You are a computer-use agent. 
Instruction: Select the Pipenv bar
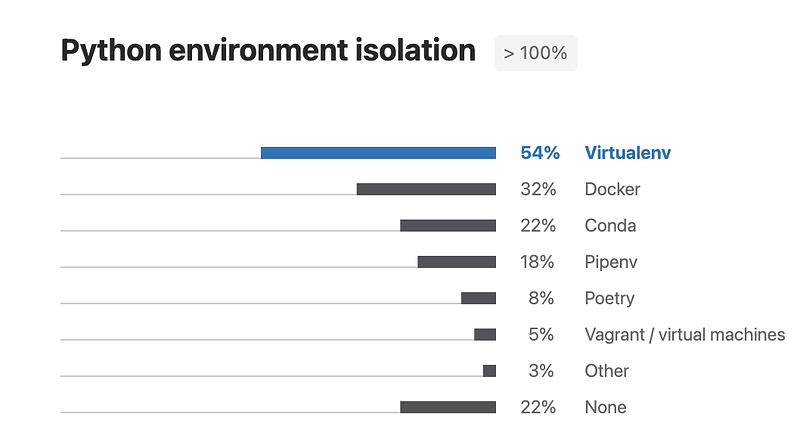pyautogui.click(x=457, y=262)
